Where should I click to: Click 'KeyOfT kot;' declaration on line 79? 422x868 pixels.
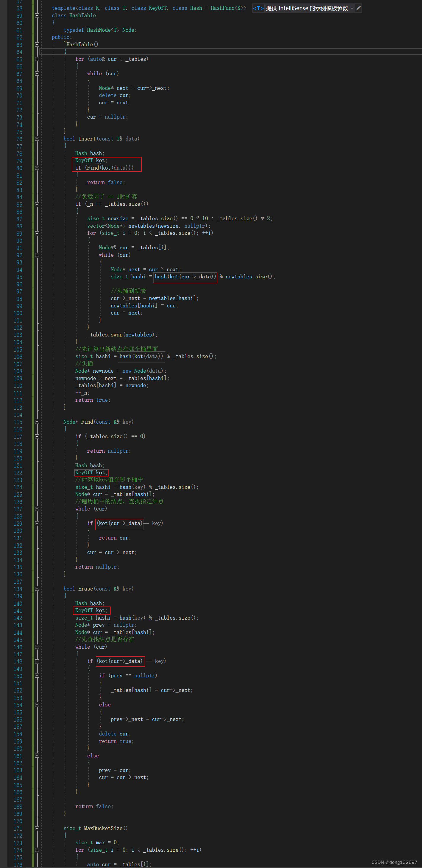point(91,161)
